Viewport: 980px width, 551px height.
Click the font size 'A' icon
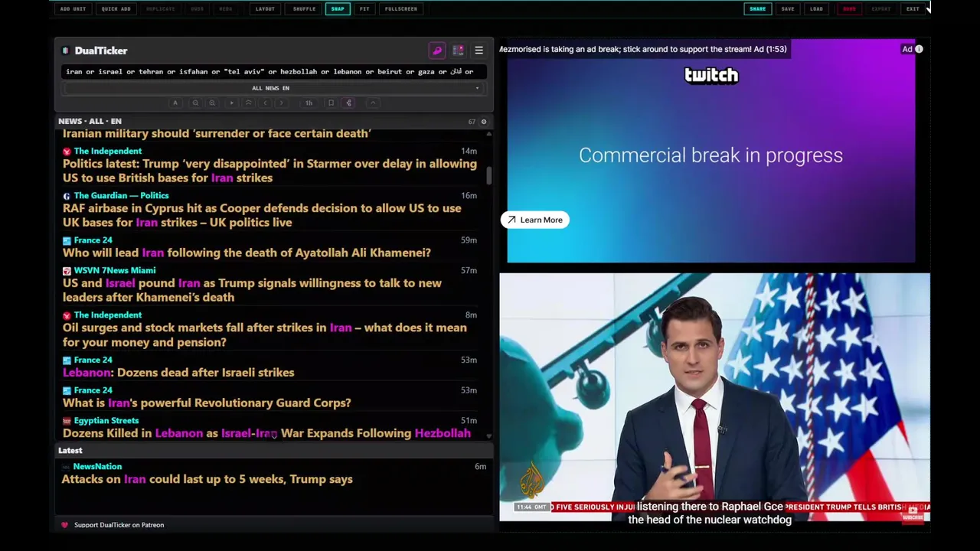click(x=175, y=103)
